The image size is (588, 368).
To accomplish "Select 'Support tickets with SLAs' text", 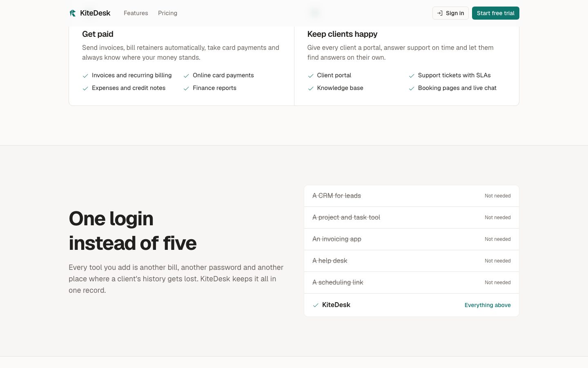I will (454, 75).
